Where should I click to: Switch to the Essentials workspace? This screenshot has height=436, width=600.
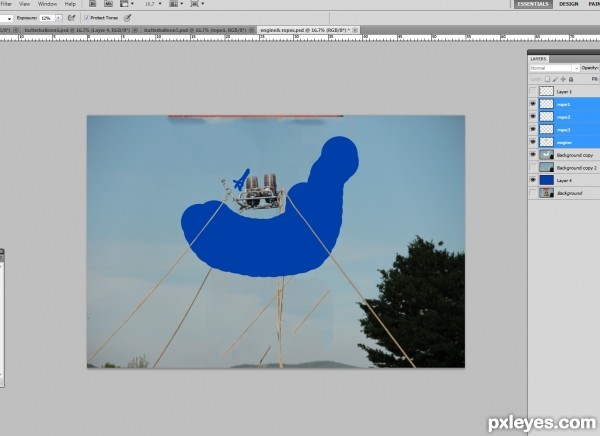click(533, 4)
